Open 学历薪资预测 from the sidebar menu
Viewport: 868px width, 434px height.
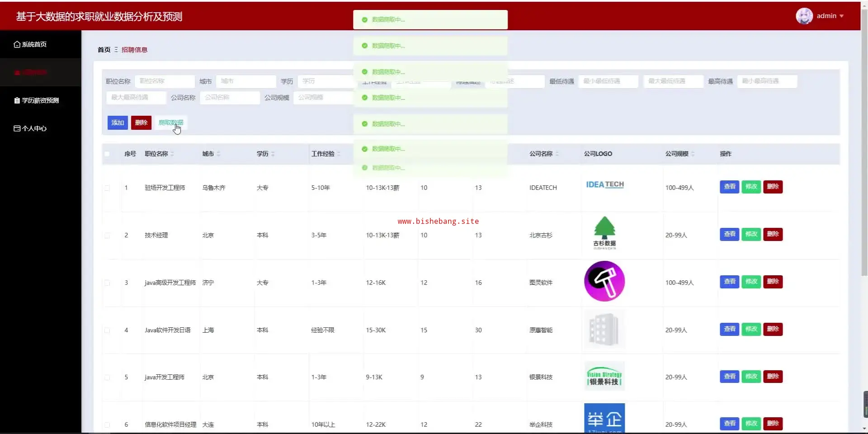pos(40,100)
